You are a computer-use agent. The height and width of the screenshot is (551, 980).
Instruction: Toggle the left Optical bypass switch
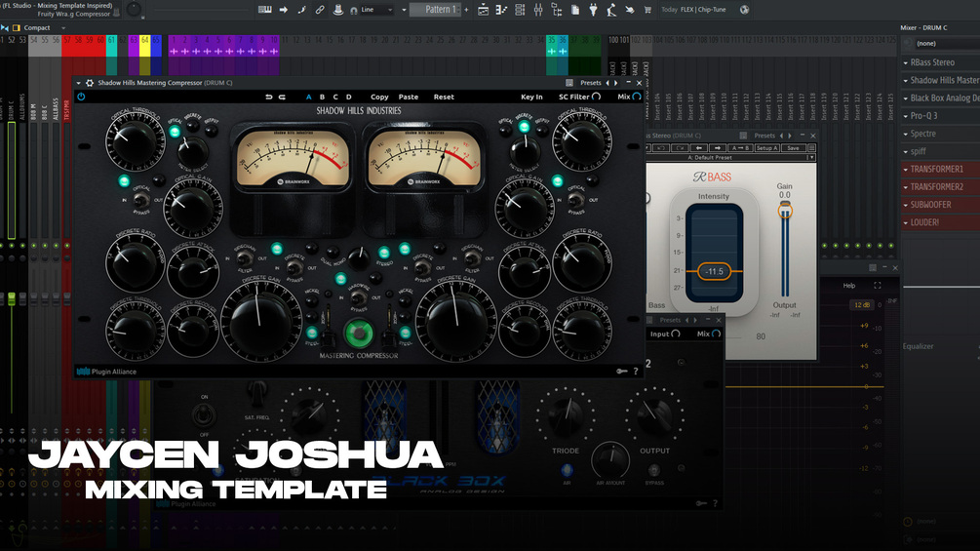click(x=141, y=201)
